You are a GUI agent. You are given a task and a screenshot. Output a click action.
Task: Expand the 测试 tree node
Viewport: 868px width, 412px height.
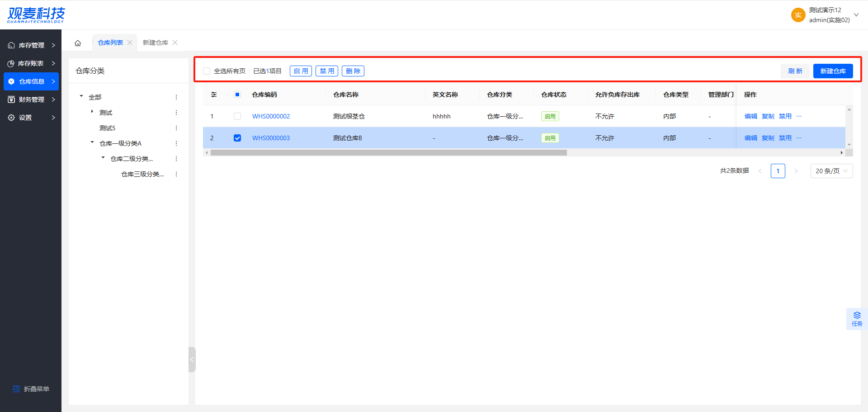click(92, 112)
